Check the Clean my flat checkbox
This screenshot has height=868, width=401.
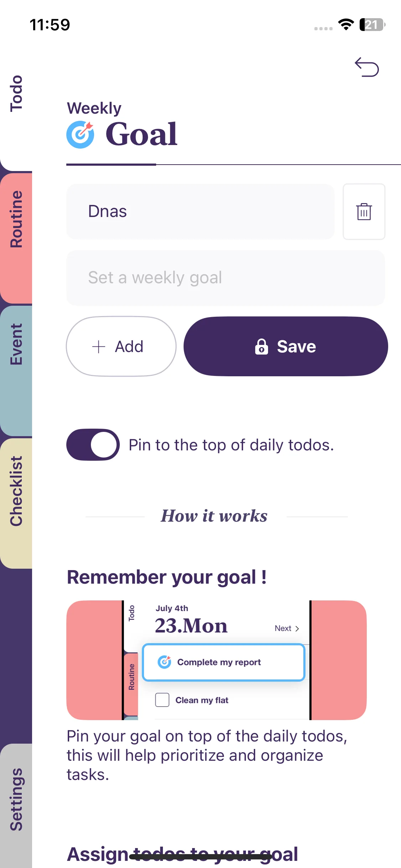click(162, 700)
